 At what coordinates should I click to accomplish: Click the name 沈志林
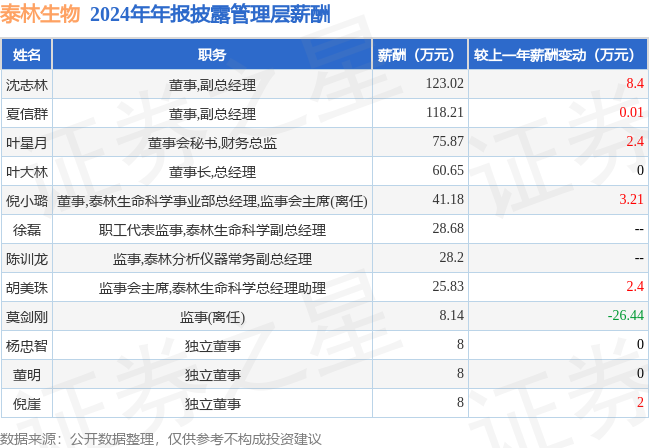tap(27, 85)
